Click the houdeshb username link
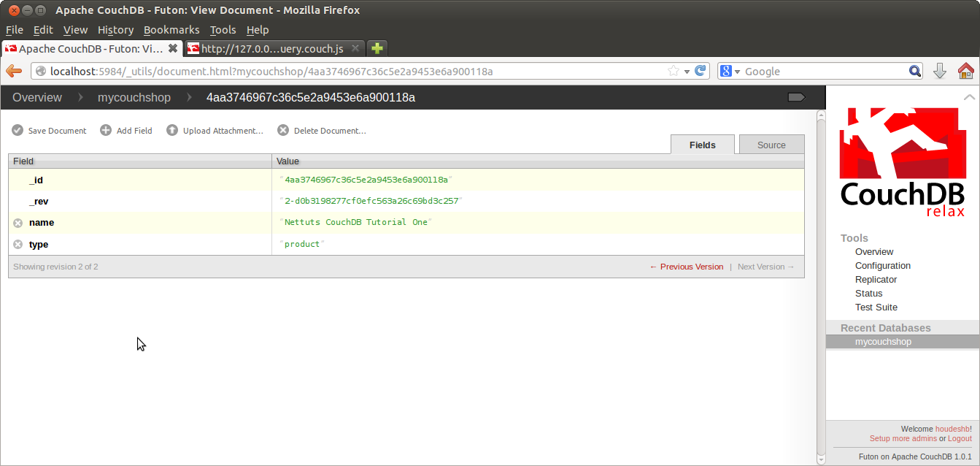 952,429
